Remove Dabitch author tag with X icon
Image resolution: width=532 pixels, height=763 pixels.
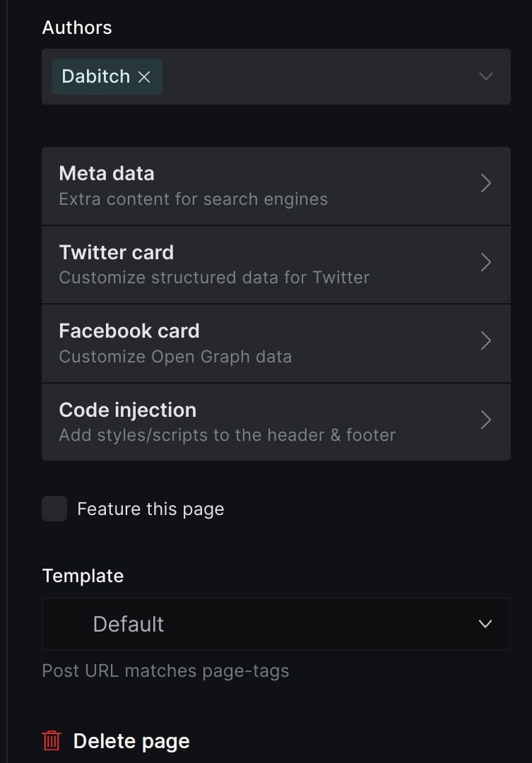pyautogui.click(x=144, y=77)
